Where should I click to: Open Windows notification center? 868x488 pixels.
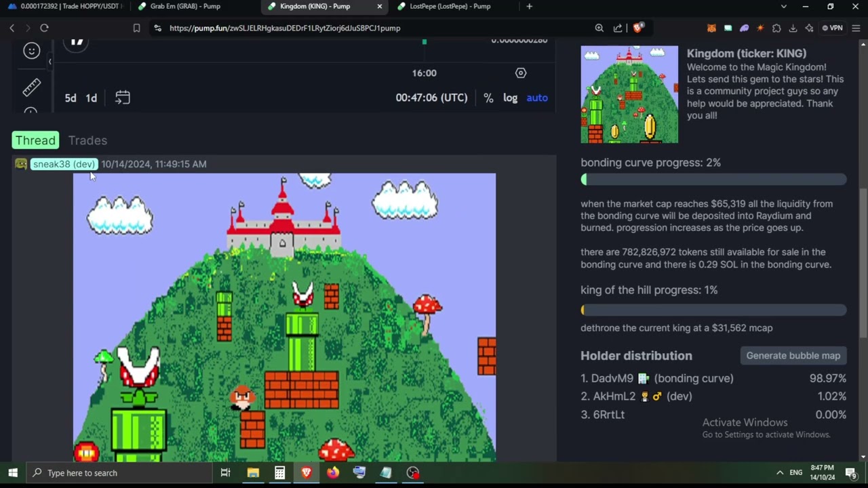click(x=851, y=472)
